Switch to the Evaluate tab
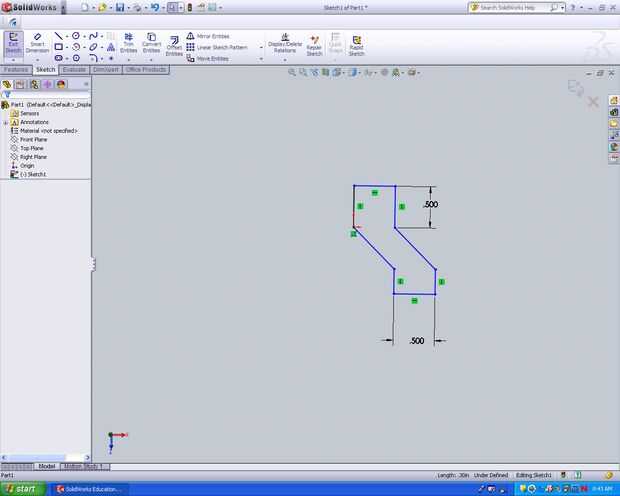This screenshot has height=496, width=620. point(74,70)
